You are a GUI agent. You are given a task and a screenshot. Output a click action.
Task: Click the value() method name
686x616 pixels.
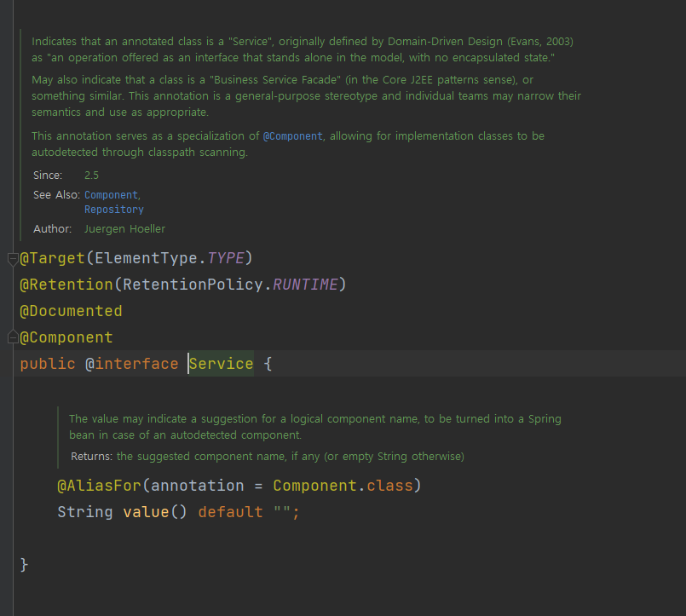coord(145,512)
